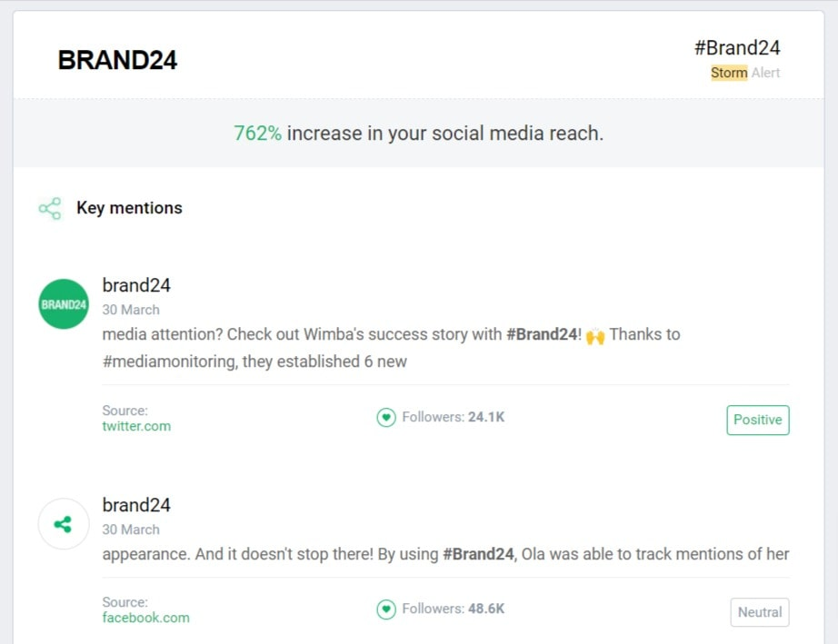Viewport: 838px width, 644px height.
Task: Open the second brand24 author name
Action: (x=136, y=505)
